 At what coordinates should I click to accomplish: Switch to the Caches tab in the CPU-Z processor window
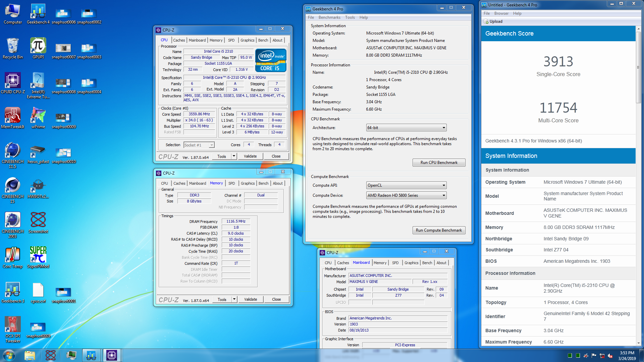[179, 40]
